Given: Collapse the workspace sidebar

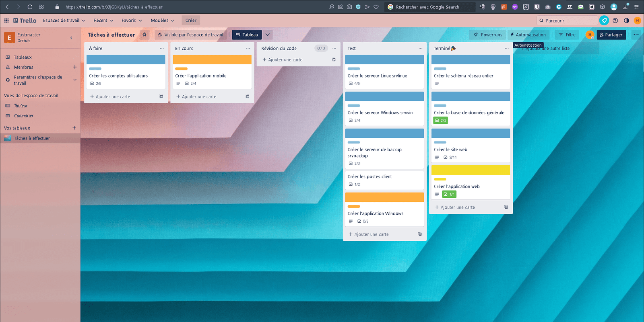Looking at the screenshot, I should pyautogui.click(x=71, y=38).
